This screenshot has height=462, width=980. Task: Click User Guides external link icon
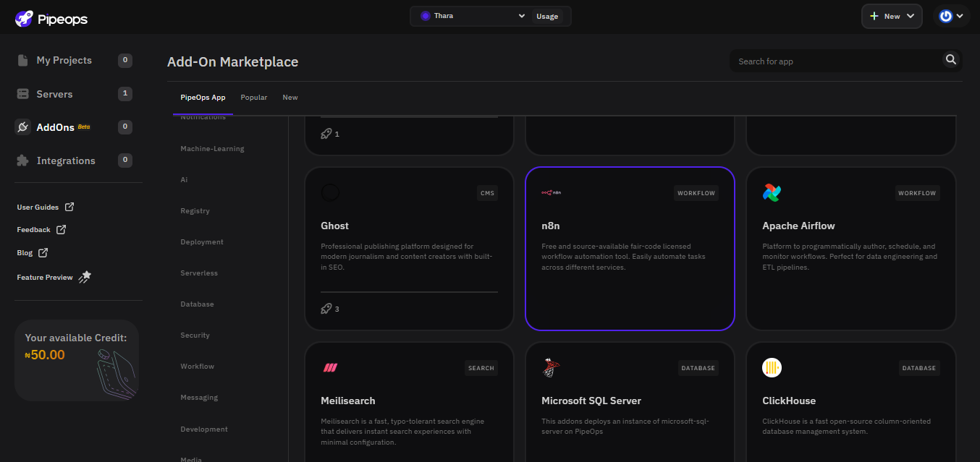[x=69, y=207]
